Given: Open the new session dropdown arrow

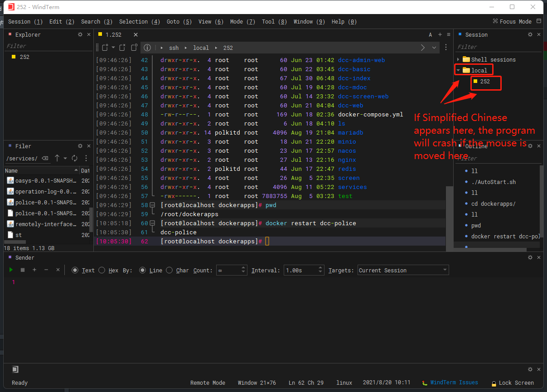Looking at the screenshot, I should (113, 48).
